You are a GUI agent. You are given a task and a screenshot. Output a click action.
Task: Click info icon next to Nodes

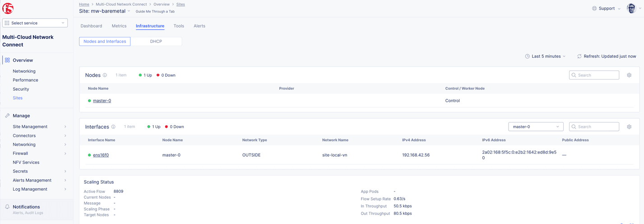coord(105,75)
